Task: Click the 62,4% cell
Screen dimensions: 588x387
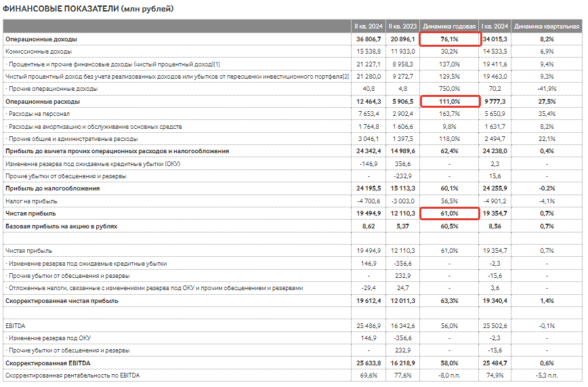Action: 449,151
